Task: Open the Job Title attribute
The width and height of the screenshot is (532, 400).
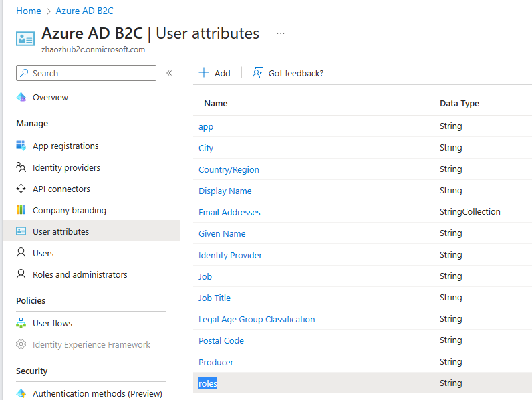Action: (215, 298)
